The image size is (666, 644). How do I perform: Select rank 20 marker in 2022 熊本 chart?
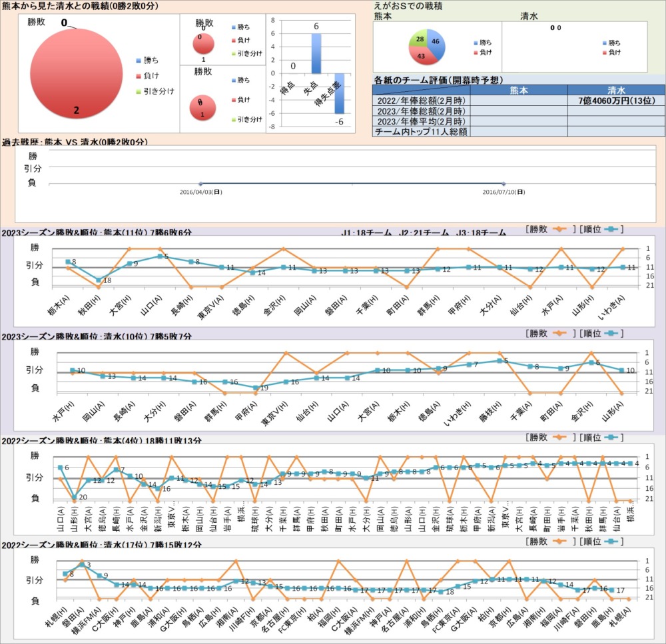tap(74, 497)
